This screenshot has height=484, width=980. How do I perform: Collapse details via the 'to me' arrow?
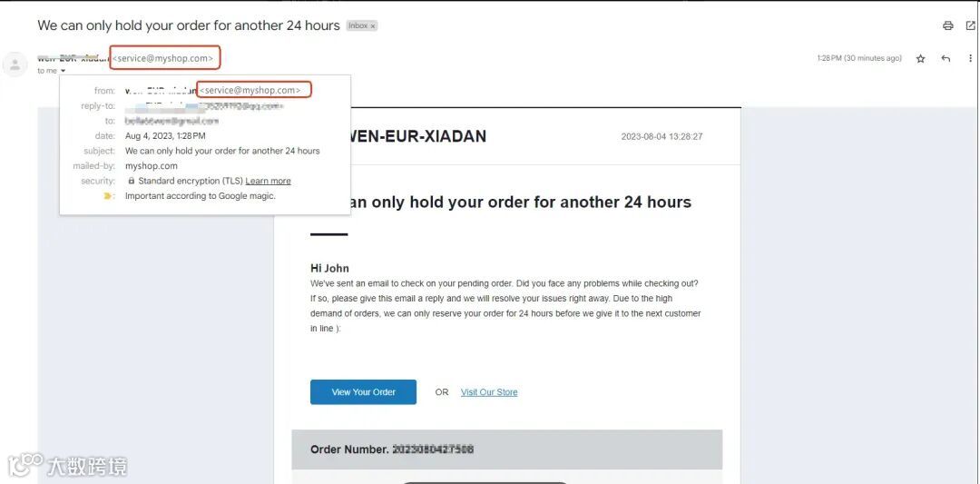point(64,72)
